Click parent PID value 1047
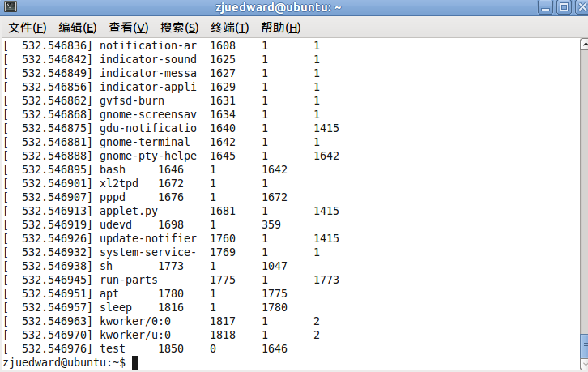This screenshot has height=372, width=588. 275,266
